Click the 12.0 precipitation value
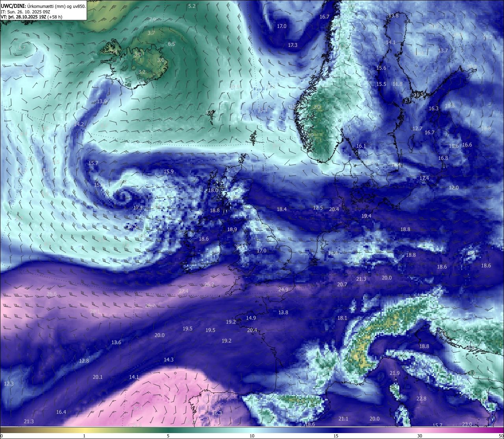The width and height of the screenshot is (504, 439). 454,188
